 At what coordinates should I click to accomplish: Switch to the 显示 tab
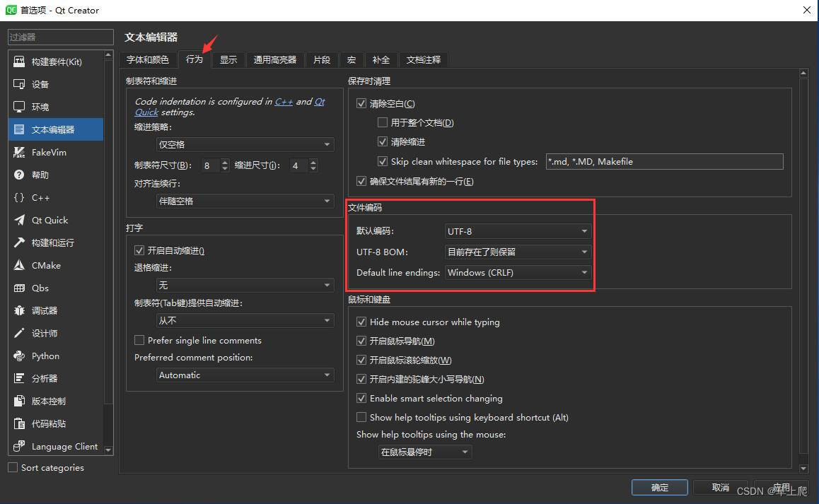(x=228, y=59)
